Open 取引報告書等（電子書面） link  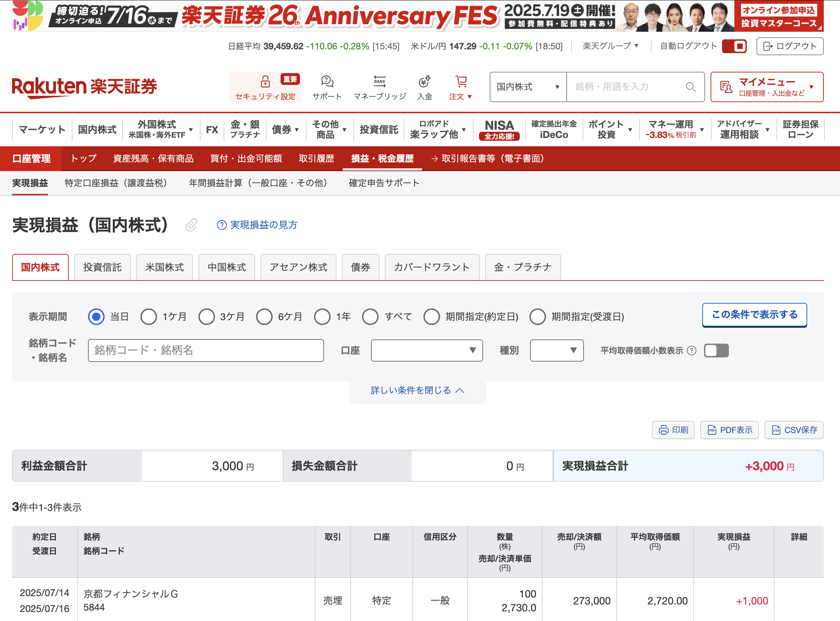(x=489, y=159)
